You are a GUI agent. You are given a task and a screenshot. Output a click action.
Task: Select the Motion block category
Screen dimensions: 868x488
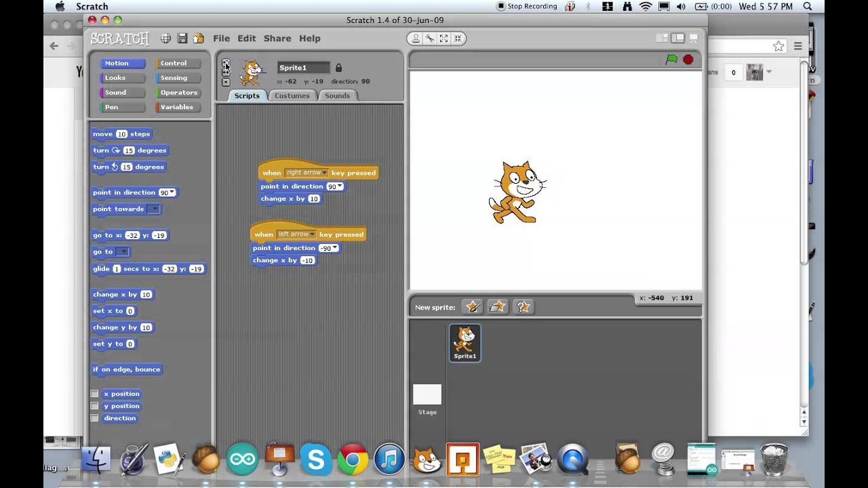tap(123, 63)
